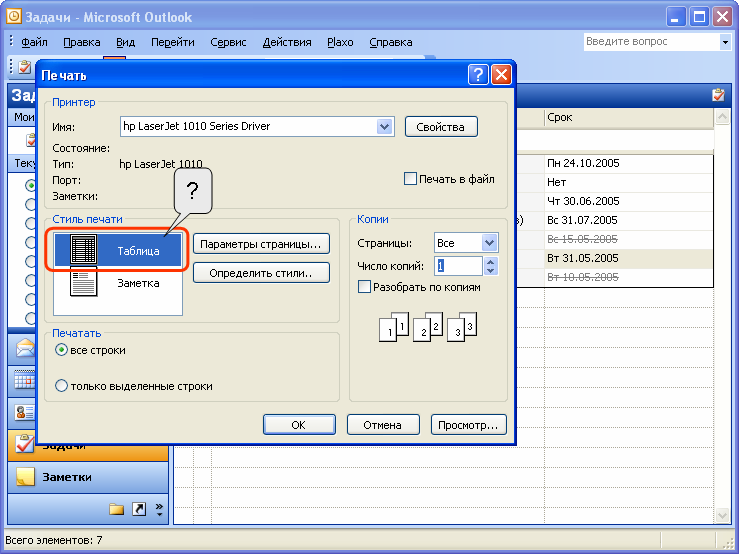Enable the Печать в файл checkbox
The image size is (739, 554).
click(410, 179)
